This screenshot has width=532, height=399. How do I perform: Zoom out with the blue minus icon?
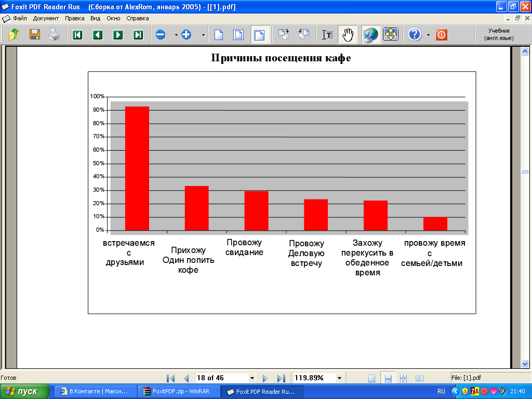[161, 35]
